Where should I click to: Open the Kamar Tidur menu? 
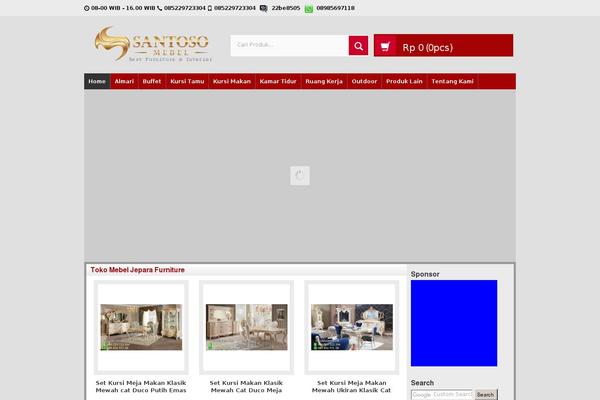coord(278,81)
